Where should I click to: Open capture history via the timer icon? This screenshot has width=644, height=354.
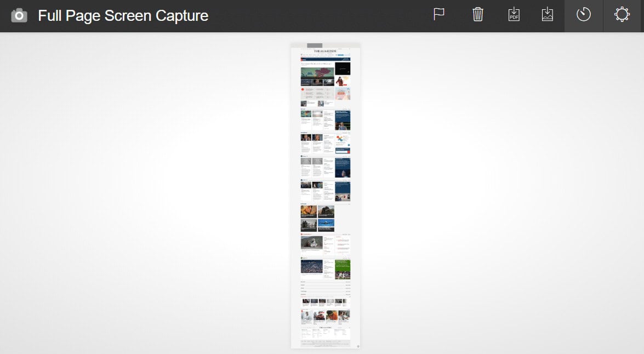click(x=583, y=15)
